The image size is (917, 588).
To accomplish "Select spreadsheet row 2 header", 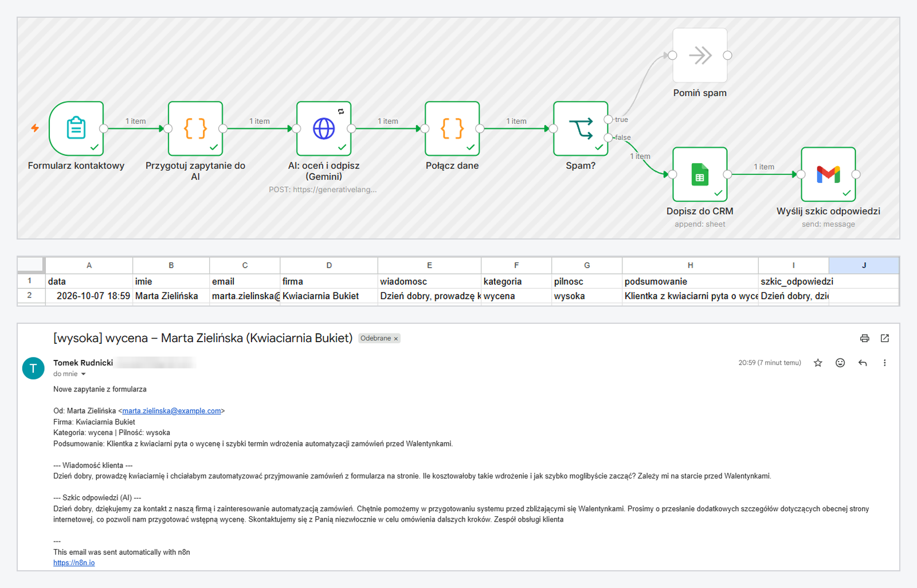I will [29, 296].
